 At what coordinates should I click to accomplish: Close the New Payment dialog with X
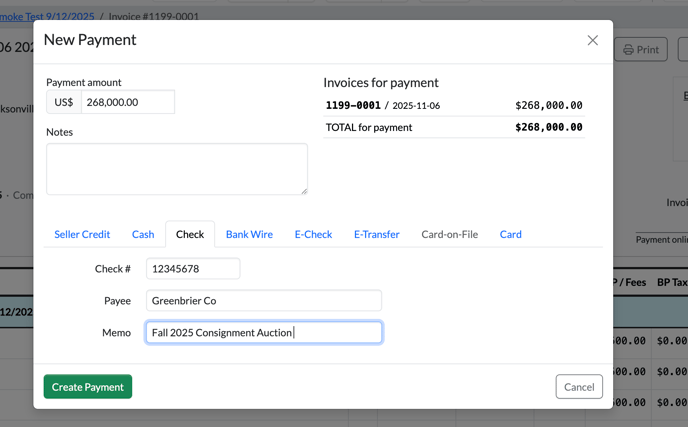point(592,40)
